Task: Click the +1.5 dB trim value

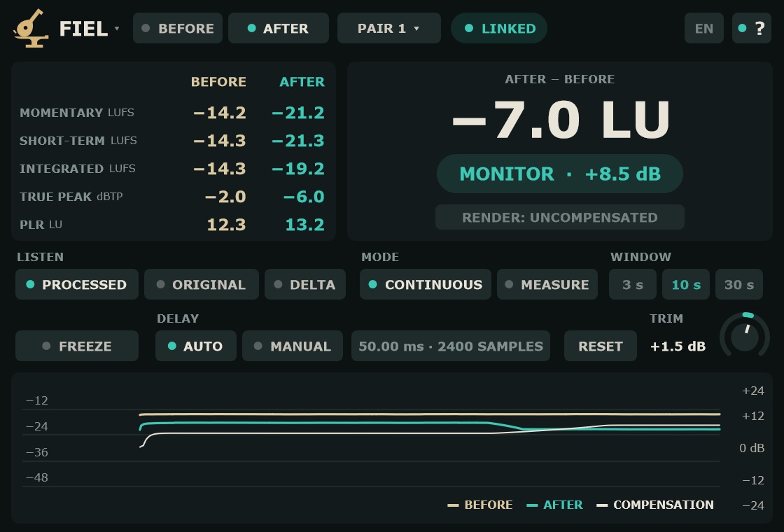Action: [678, 346]
